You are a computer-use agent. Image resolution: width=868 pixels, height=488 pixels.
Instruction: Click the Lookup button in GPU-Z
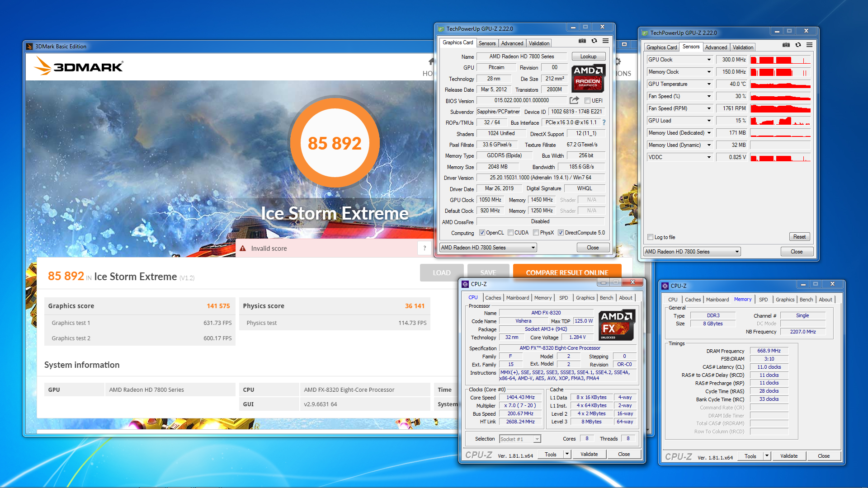588,56
